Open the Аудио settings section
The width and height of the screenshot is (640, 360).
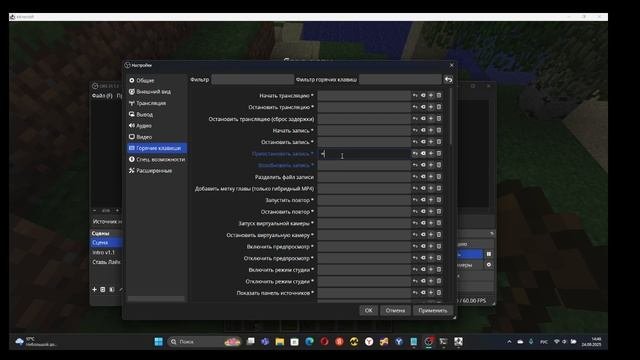point(156,126)
